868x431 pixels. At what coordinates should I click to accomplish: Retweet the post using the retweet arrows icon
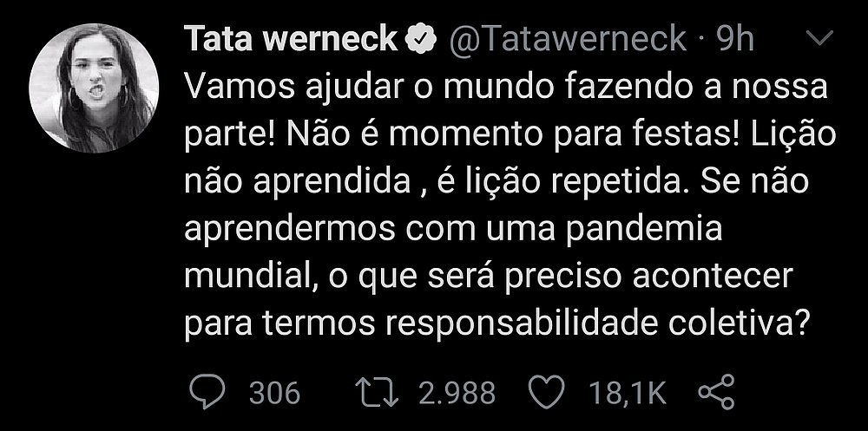click(x=377, y=392)
